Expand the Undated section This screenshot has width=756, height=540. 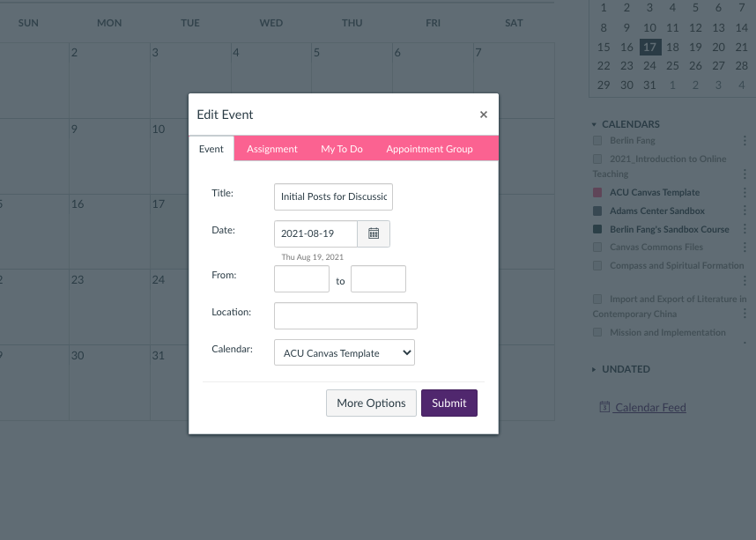(x=594, y=369)
